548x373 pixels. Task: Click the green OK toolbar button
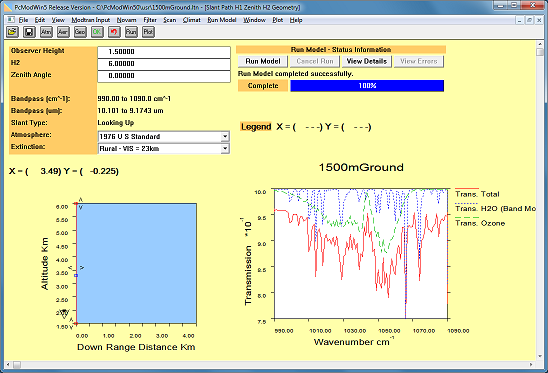tap(97, 32)
